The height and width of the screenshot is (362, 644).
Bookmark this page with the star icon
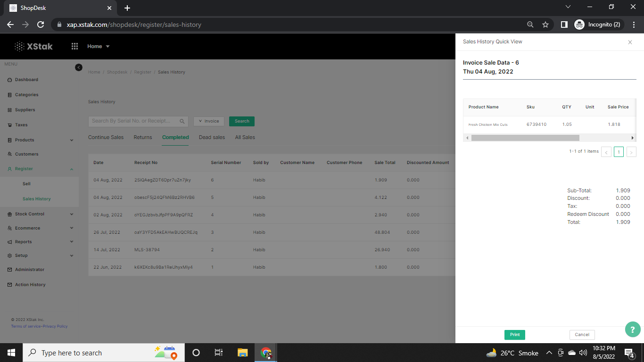(x=545, y=25)
